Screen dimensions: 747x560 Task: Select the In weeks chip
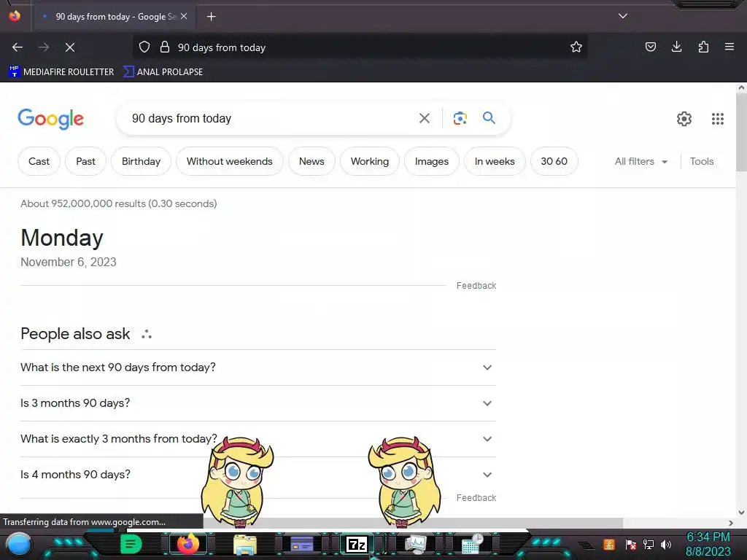click(x=495, y=161)
